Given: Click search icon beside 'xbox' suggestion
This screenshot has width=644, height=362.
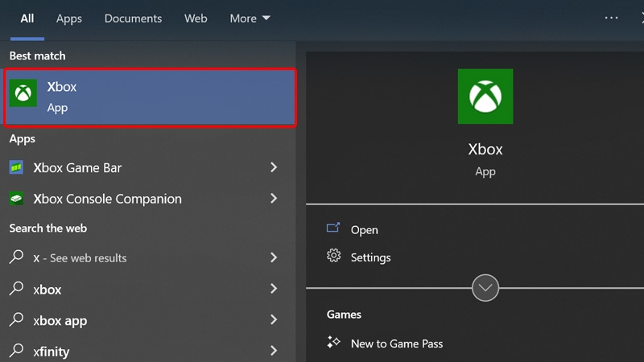Looking at the screenshot, I should pyautogui.click(x=16, y=288).
